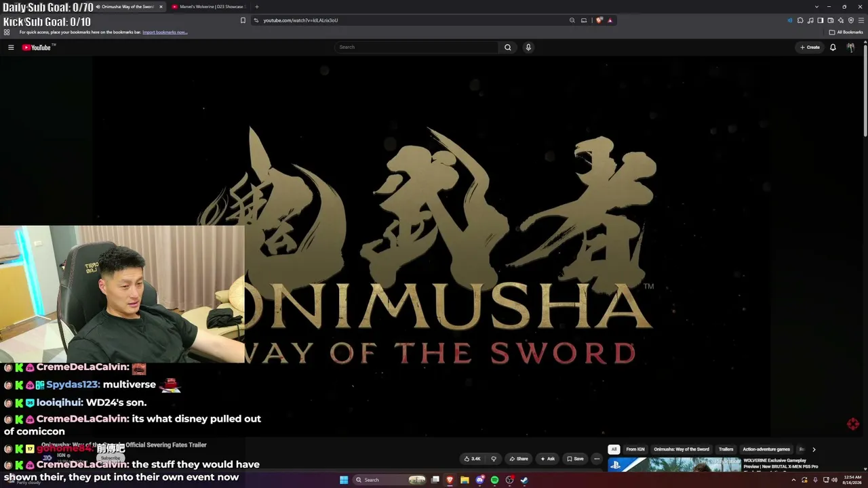Screen dimensions: 868x488
Task: Dislike the video with the thumbs-down button
Action: coord(494,459)
